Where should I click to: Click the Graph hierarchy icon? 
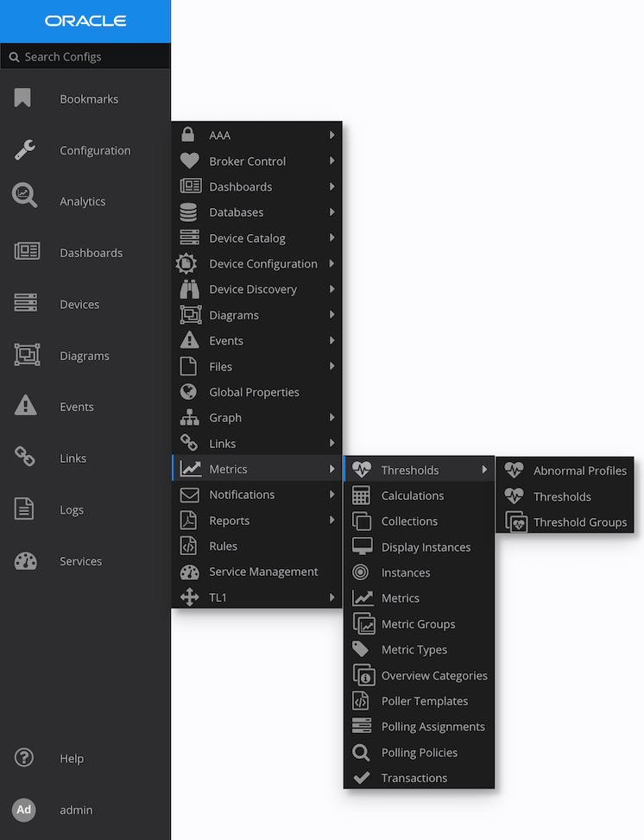tap(190, 417)
